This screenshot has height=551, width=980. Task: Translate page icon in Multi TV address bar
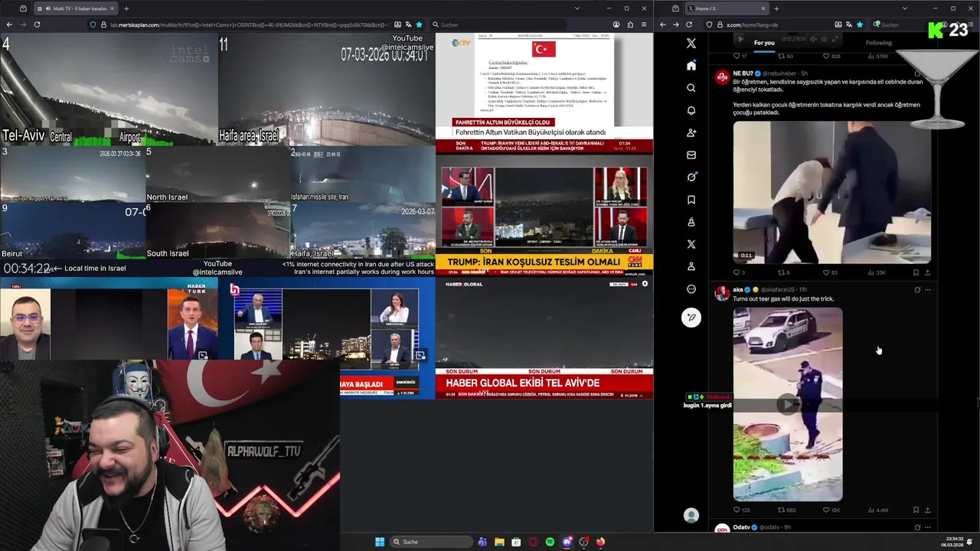point(407,24)
